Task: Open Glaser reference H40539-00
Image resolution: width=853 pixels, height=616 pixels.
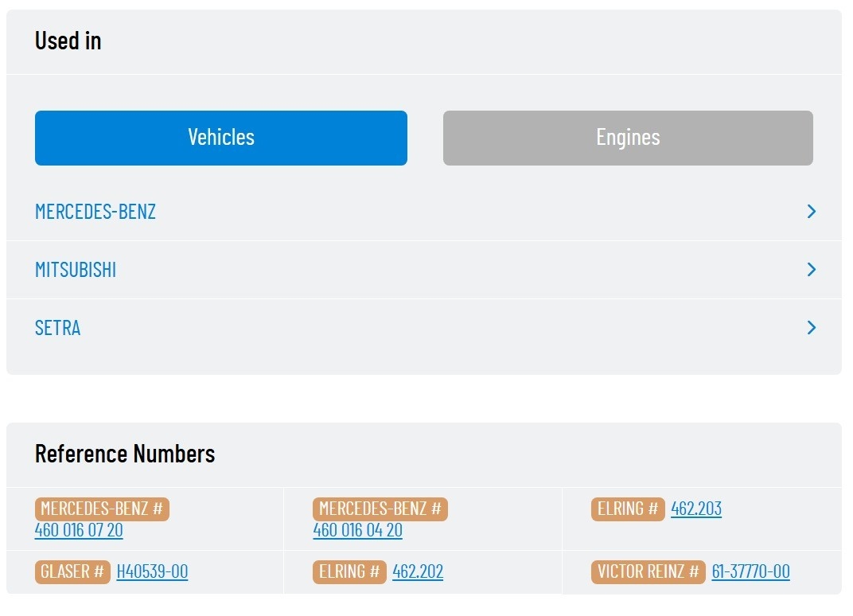Action: [152, 571]
